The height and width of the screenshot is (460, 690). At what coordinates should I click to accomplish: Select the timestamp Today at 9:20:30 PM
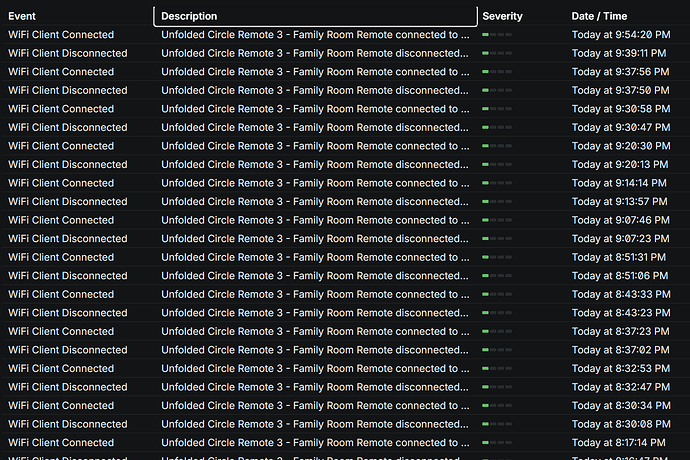[621, 146]
